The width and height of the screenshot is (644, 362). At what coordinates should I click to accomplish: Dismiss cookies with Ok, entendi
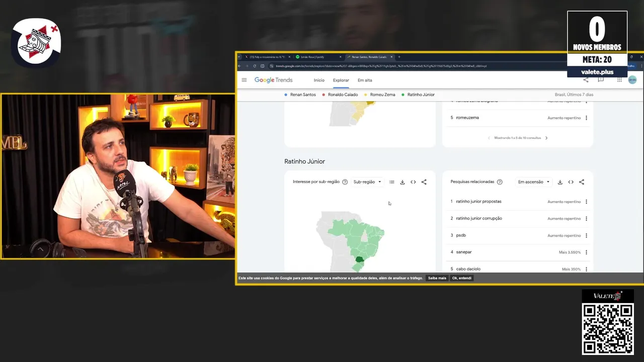click(462, 278)
